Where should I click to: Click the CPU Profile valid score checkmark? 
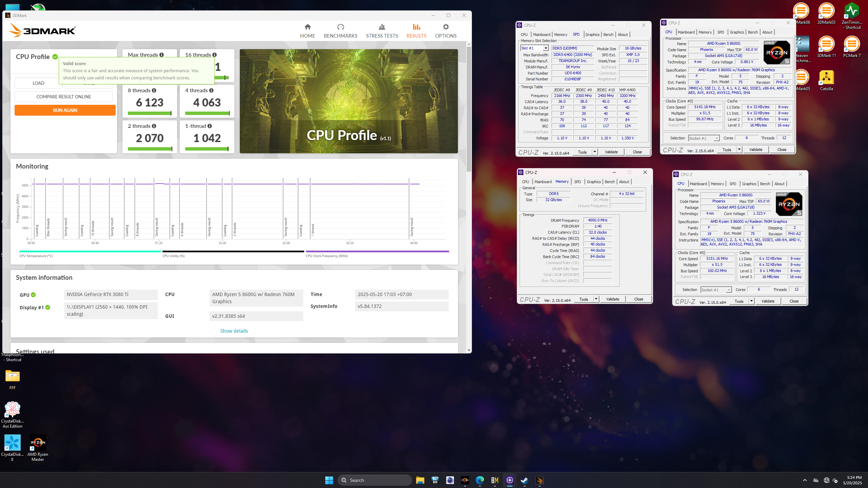(55, 57)
